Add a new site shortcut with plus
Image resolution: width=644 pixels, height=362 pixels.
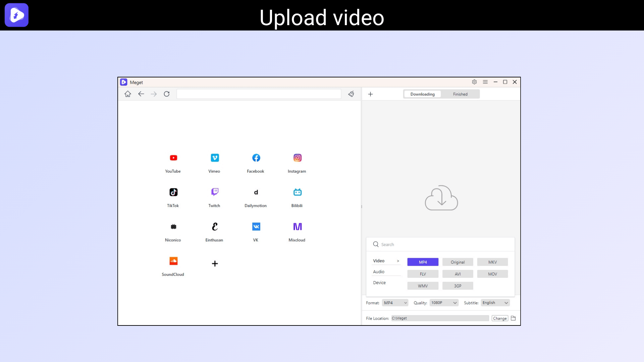point(215,264)
